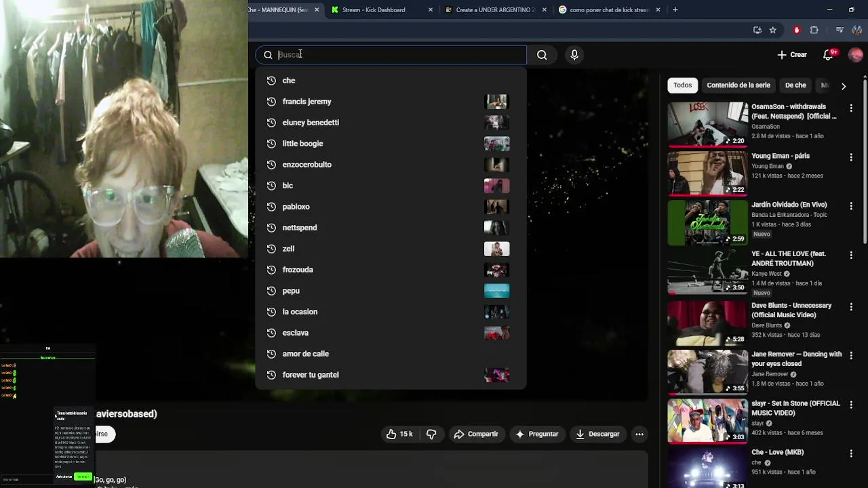This screenshot has height=488, width=868.
Task: Open the red adblocker extension icon
Action: (x=797, y=30)
